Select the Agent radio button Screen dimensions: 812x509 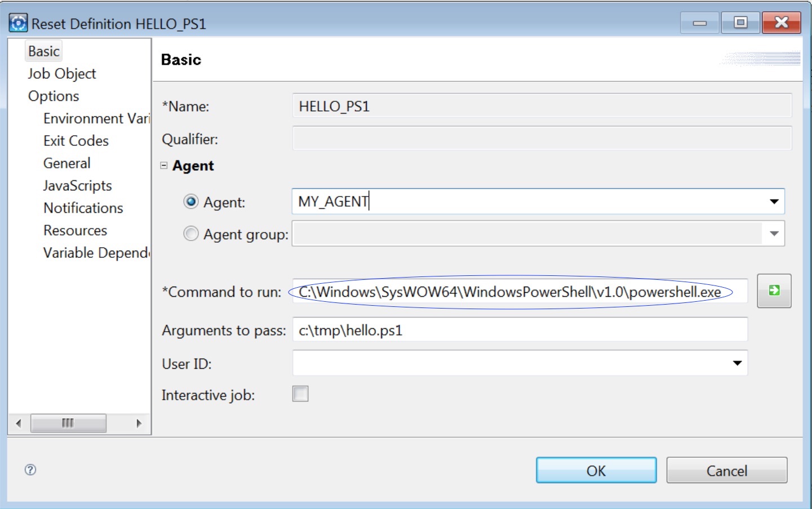191,202
